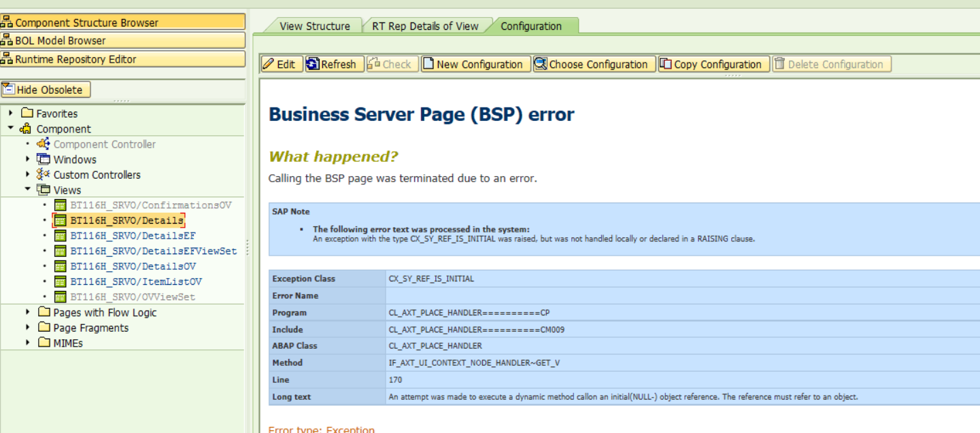Screen dimensions: 980x433
Task: Expand the Custom Controllers node
Action: pos(28,175)
